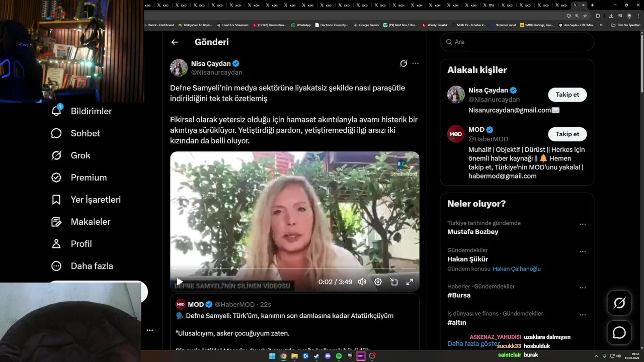Open new browser tab
The image size is (644, 362).
[x=592, y=5]
